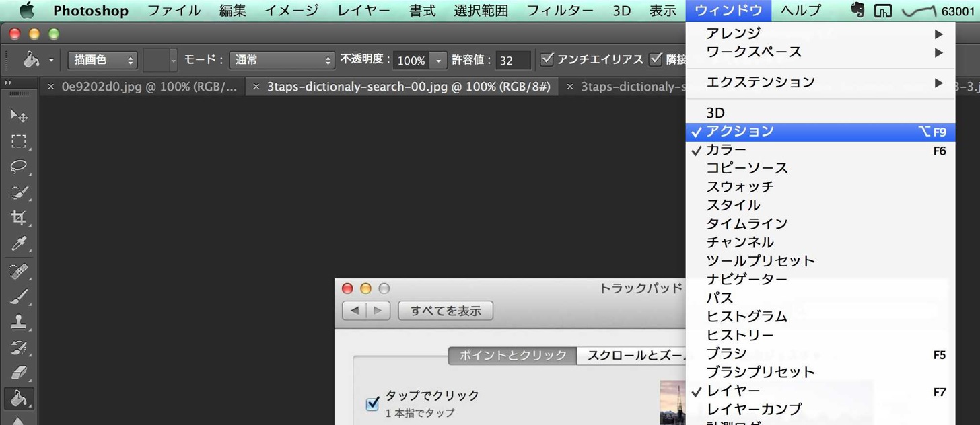The width and height of the screenshot is (980, 425).
Task: Click the back arrow in Trackpad window
Action: click(354, 311)
